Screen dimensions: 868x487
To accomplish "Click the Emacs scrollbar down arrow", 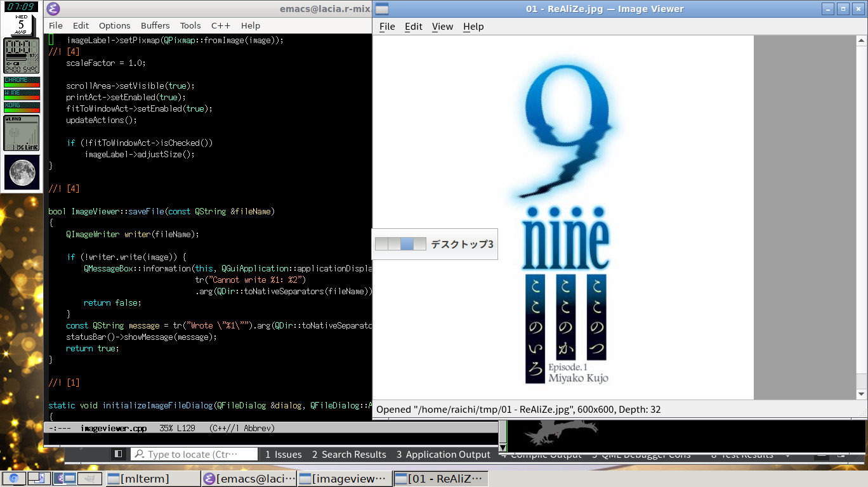I will (x=503, y=447).
